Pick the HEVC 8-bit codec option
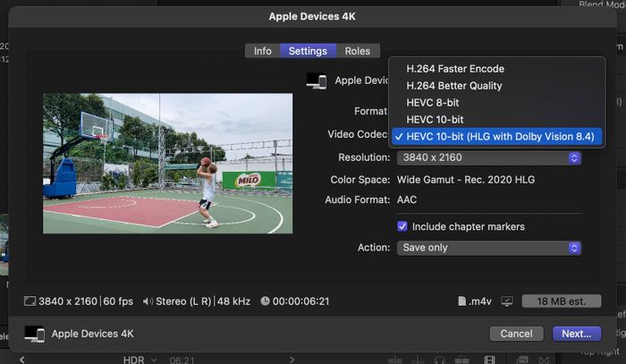Viewport: 626px width, 364px height. (435, 103)
